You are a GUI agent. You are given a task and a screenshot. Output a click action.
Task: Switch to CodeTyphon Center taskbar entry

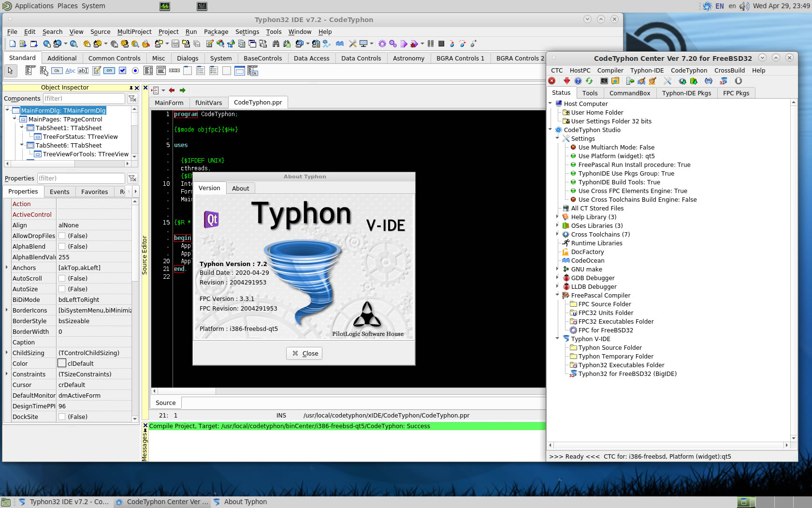point(162,502)
